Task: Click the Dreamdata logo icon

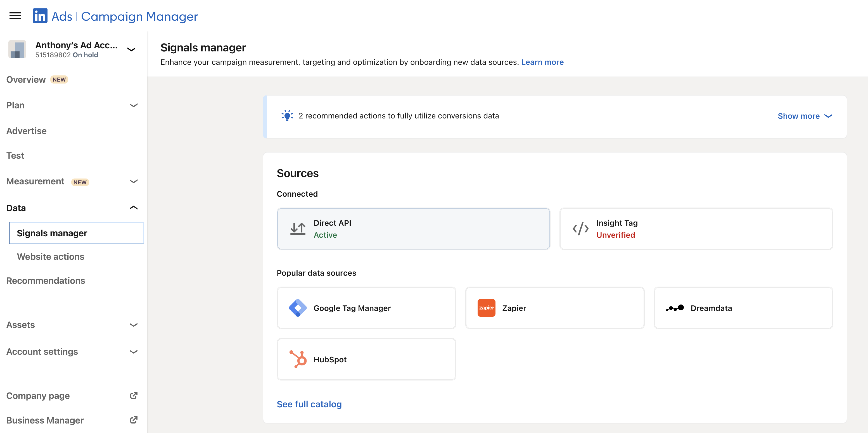Action: click(x=675, y=308)
